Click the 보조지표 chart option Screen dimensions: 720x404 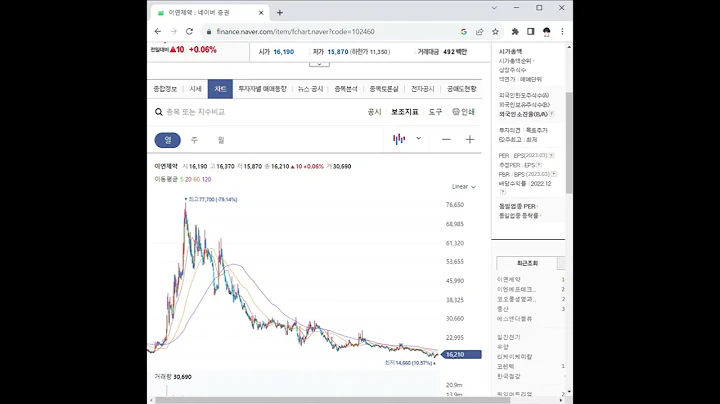[x=405, y=112]
